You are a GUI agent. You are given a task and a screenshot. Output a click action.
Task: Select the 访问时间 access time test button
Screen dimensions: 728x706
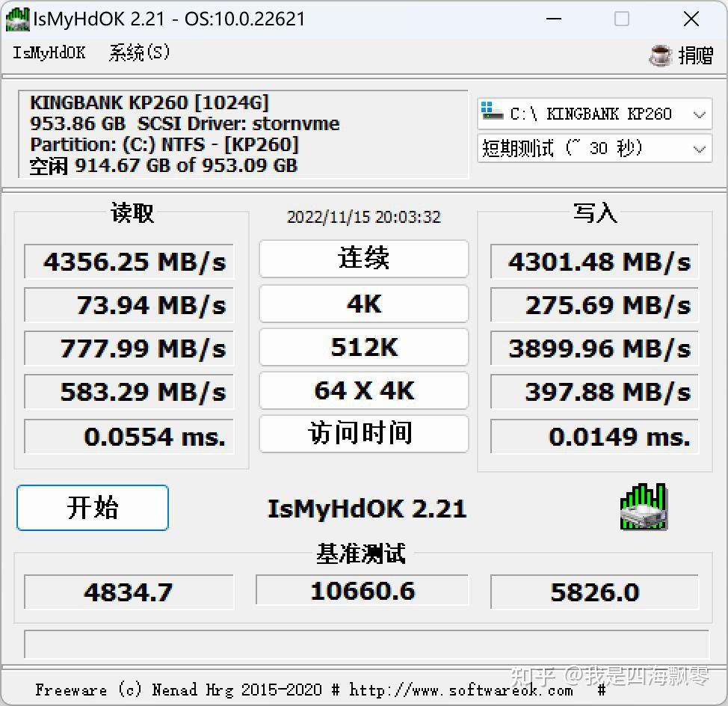coord(363,434)
